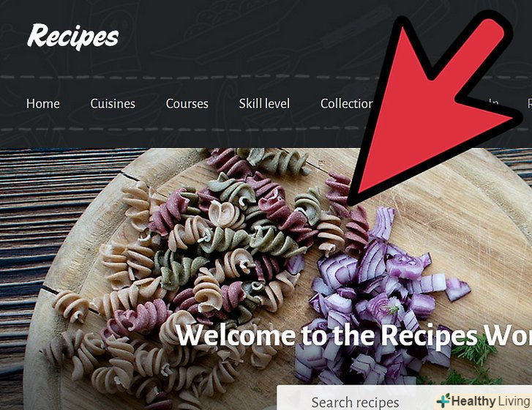Open the Home menu item
The image size is (532, 410).
pos(42,103)
